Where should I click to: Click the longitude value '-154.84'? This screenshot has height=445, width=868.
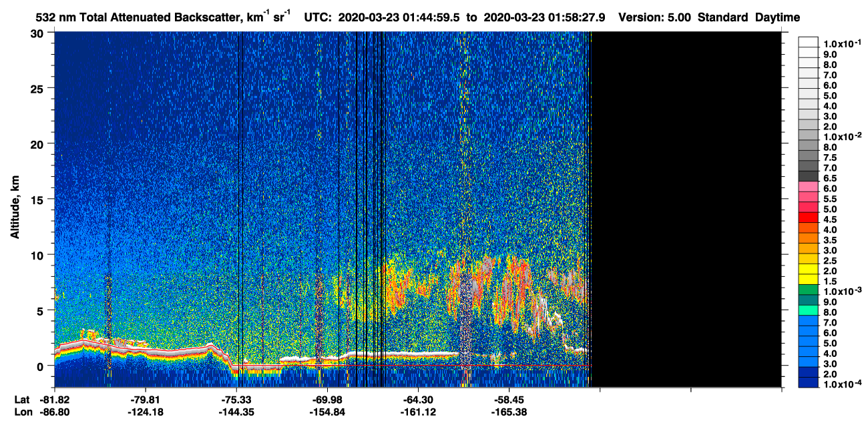click(327, 412)
